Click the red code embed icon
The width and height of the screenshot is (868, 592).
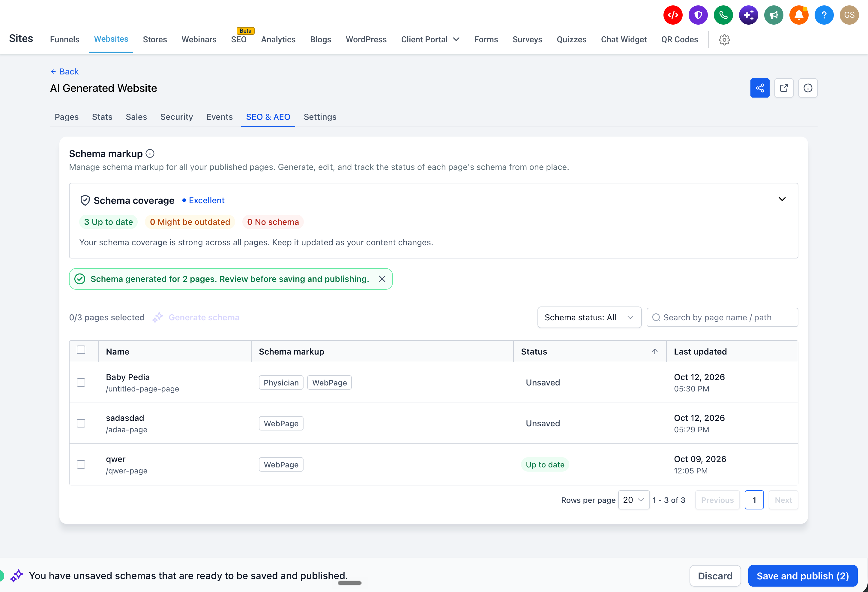click(673, 15)
